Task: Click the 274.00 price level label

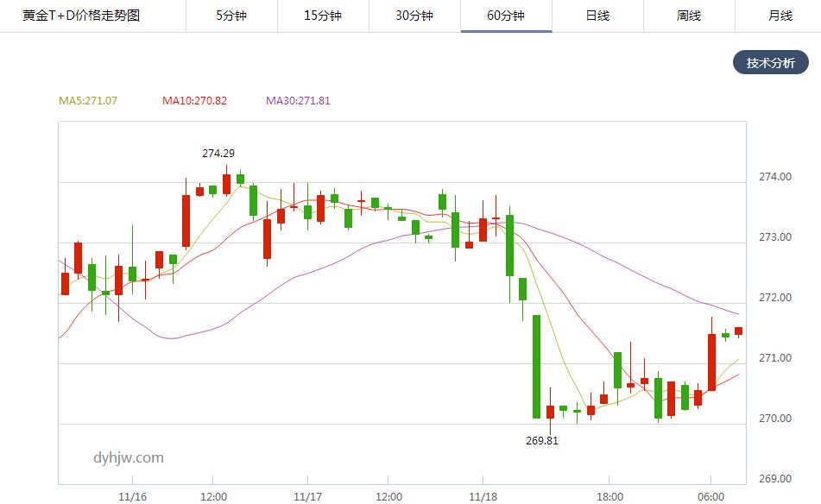Action: 774,176
